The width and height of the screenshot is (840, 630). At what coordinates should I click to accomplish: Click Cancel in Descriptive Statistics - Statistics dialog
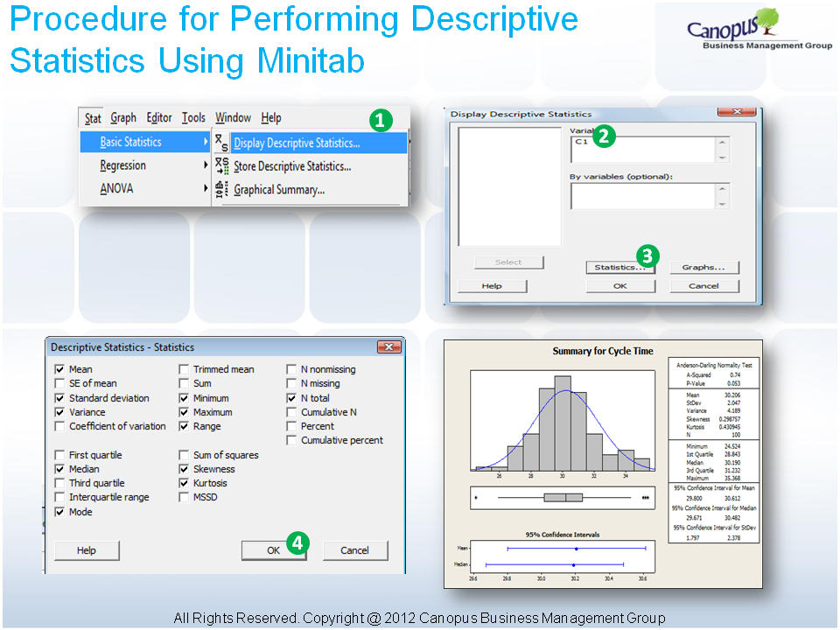355,550
